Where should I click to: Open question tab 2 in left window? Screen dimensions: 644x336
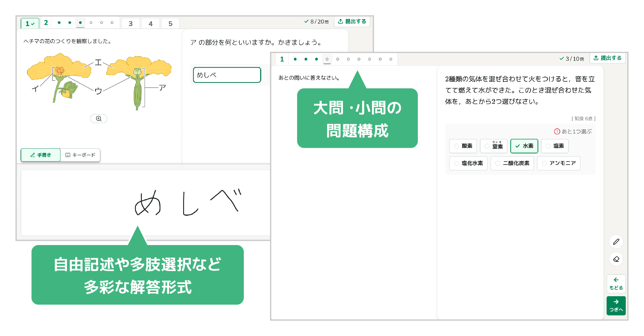46,23
